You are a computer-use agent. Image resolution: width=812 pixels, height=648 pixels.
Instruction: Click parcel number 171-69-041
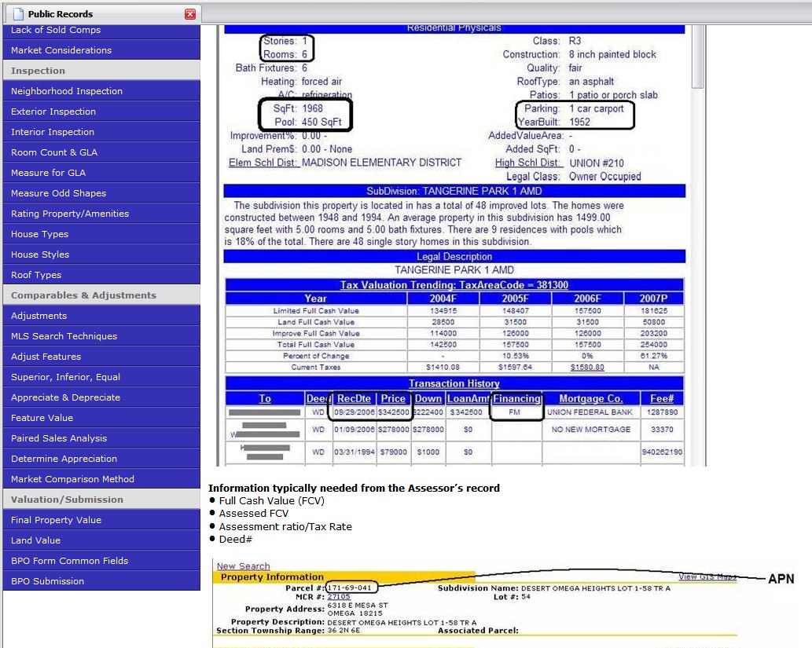pyautogui.click(x=350, y=588)
